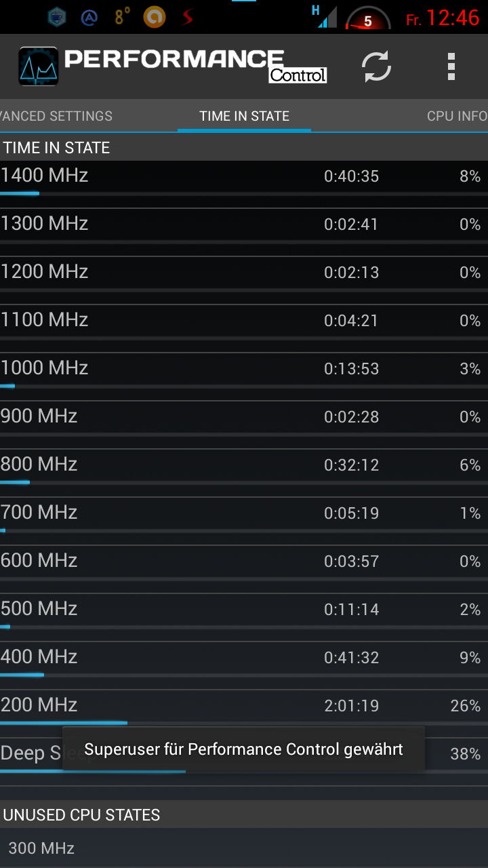The image size is (488, 868).
Task: Tap the blue circled-A notification icon
Action: (89, 18)
